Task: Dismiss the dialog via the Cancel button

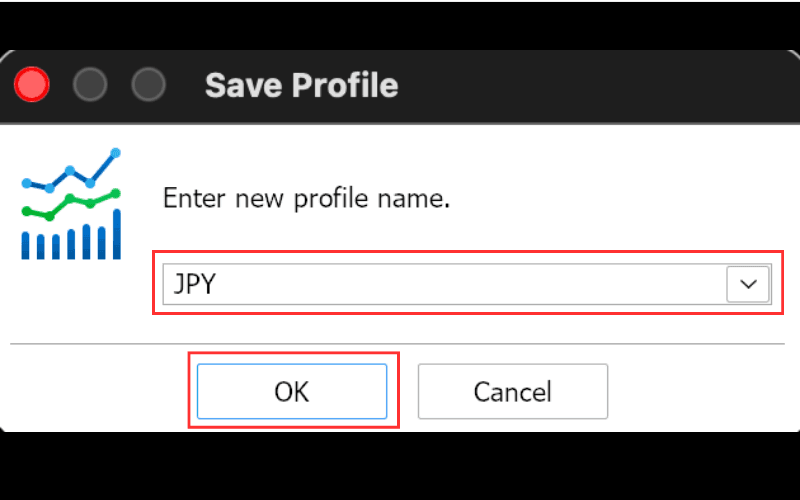Action: (513, 391)
